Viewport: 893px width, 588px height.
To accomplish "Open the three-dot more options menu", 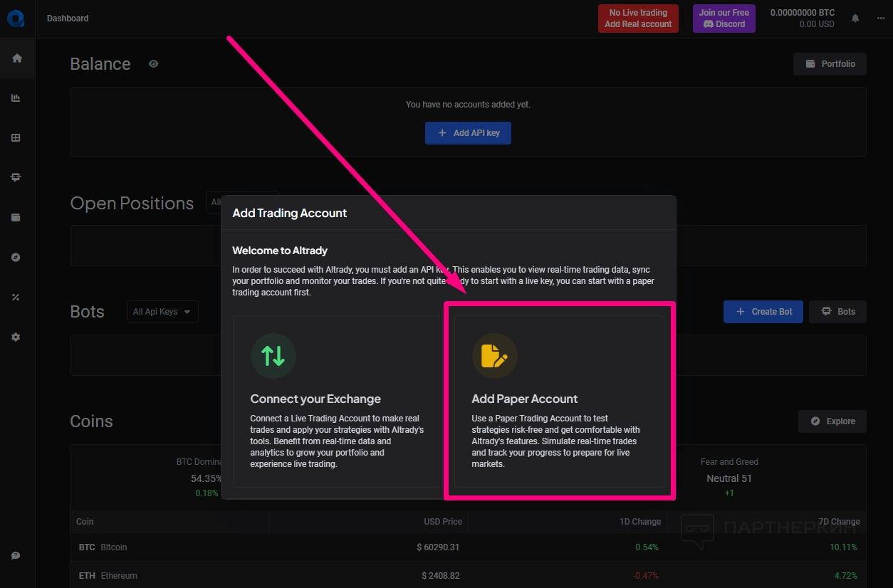I will [880, 18].
